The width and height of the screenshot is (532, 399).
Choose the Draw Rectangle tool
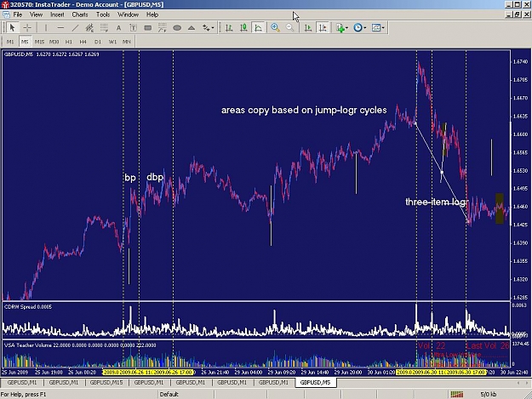click(x=147, y=27)
